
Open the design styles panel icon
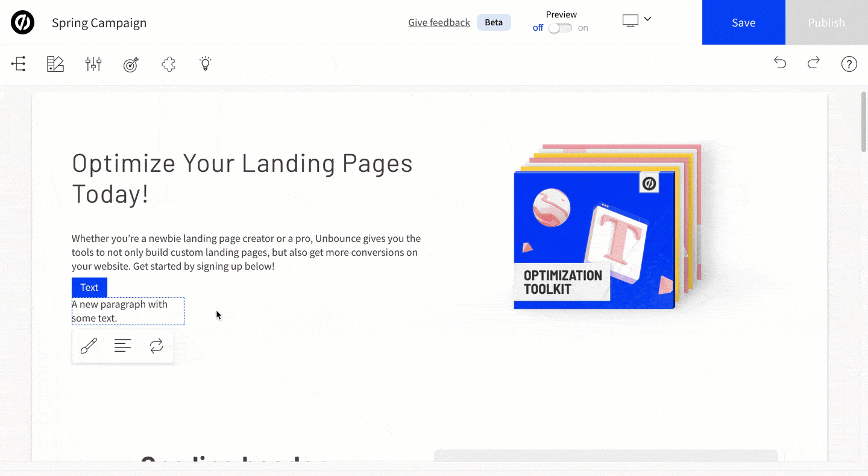click(x=55, y=64)
